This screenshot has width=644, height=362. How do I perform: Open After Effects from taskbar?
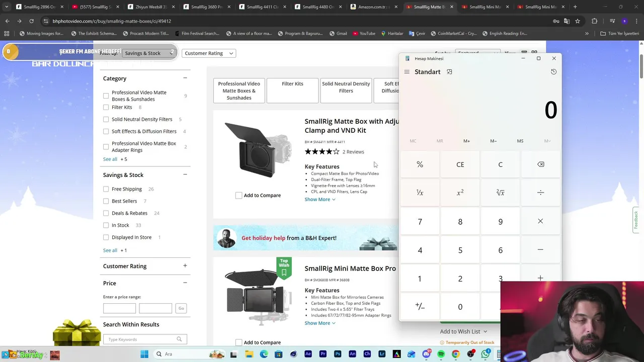(308, 354)
